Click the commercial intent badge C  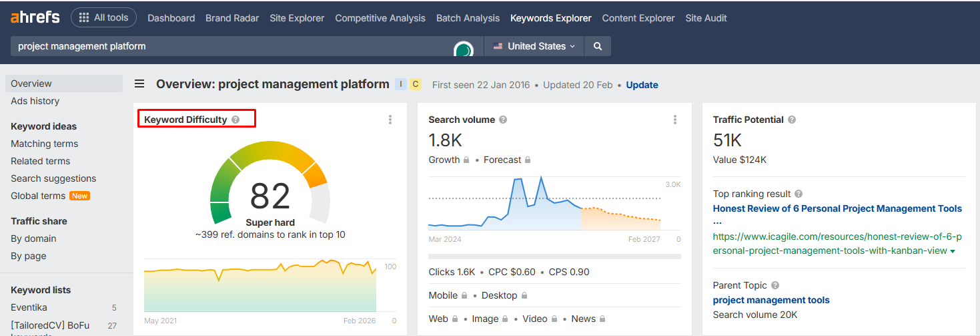tap(415, 84)
